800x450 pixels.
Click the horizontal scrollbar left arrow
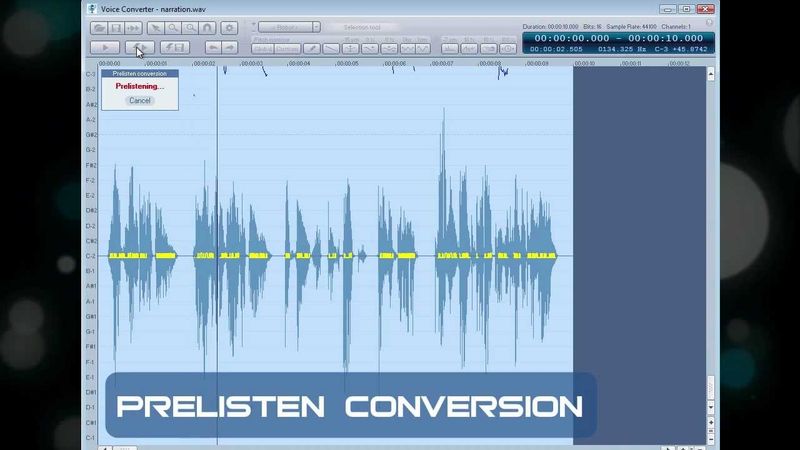tap(105, 448)
